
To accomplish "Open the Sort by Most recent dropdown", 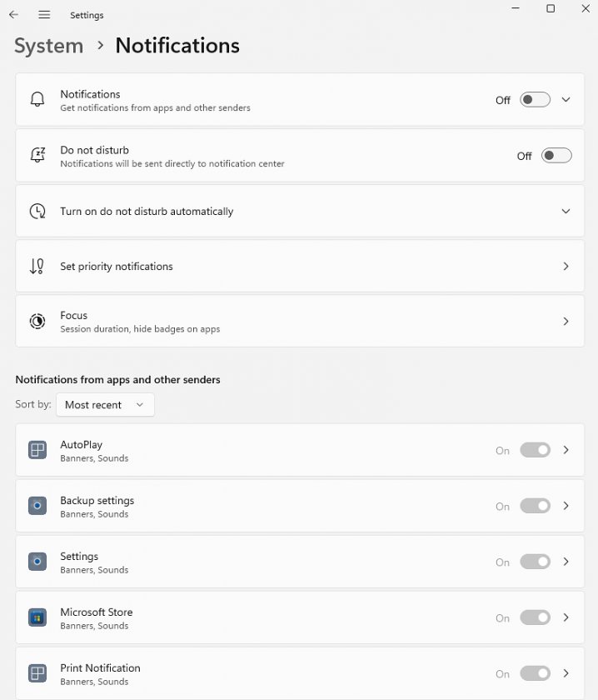I will point(105,405).
